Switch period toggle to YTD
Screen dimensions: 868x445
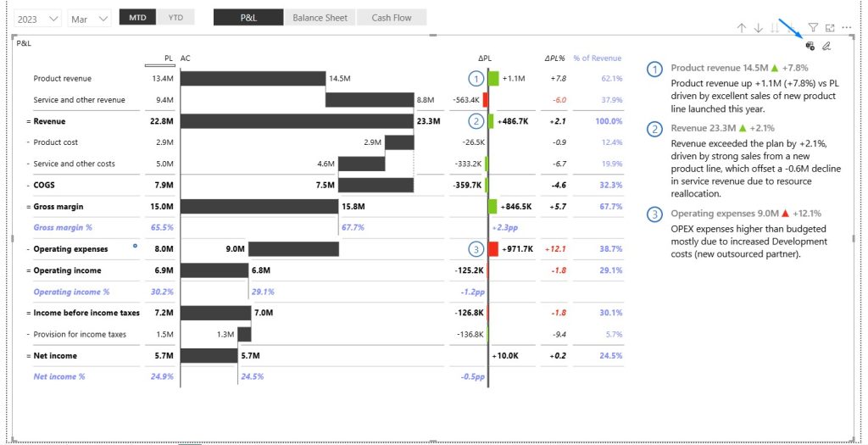(175, 18)
